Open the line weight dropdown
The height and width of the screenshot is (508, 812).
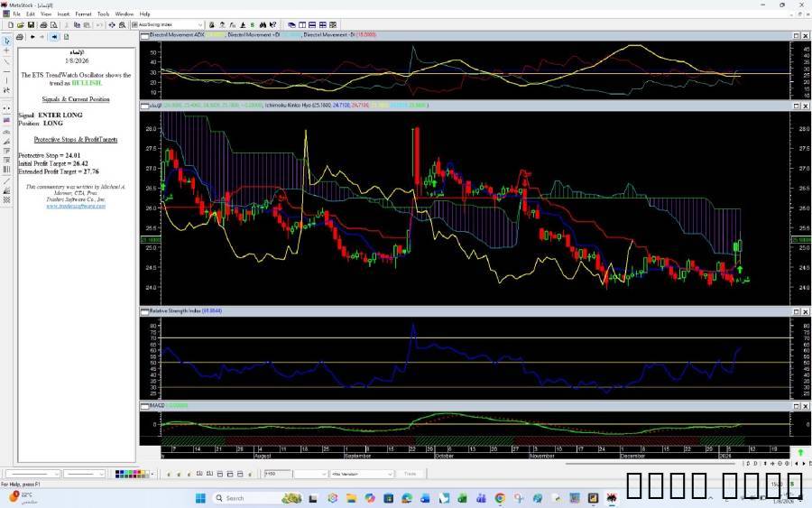101,474
